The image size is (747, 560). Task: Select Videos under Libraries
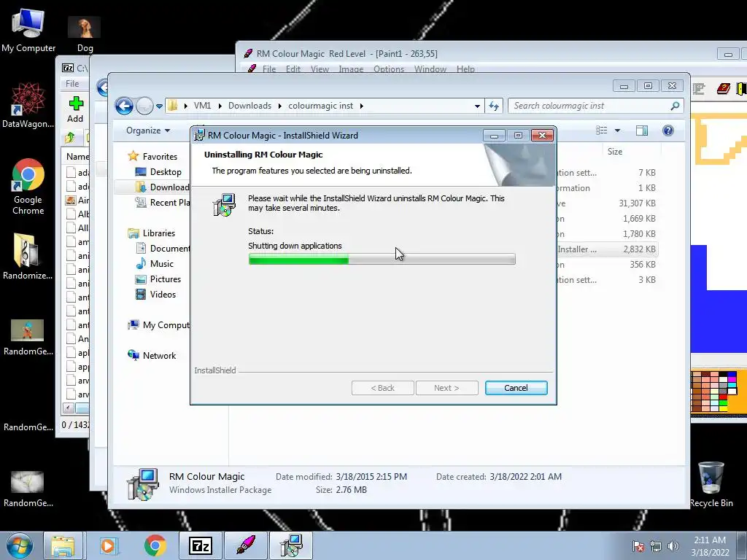point(156,295)
